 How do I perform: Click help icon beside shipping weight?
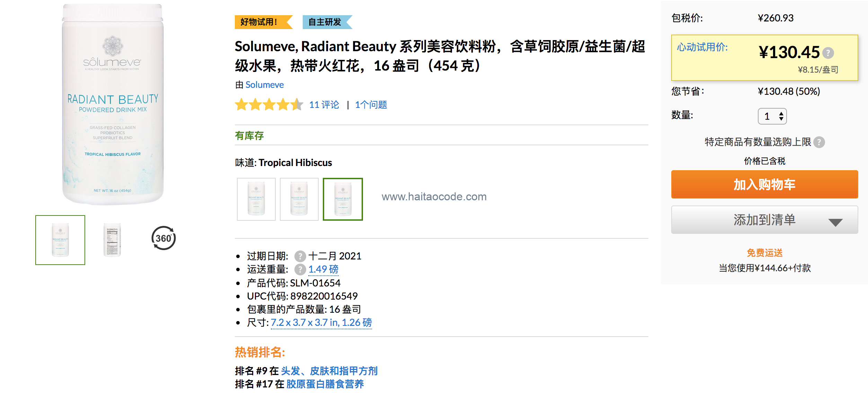pyautogui.click(x=300, y=269)
